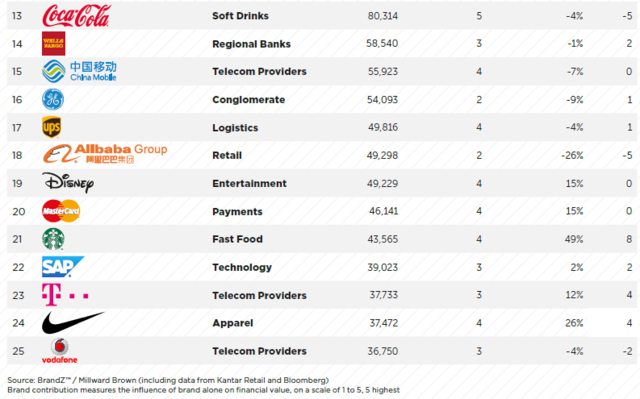Click the Wells Fargo logo
Viewport: 640px width, 399px height.
click(53, 43)
